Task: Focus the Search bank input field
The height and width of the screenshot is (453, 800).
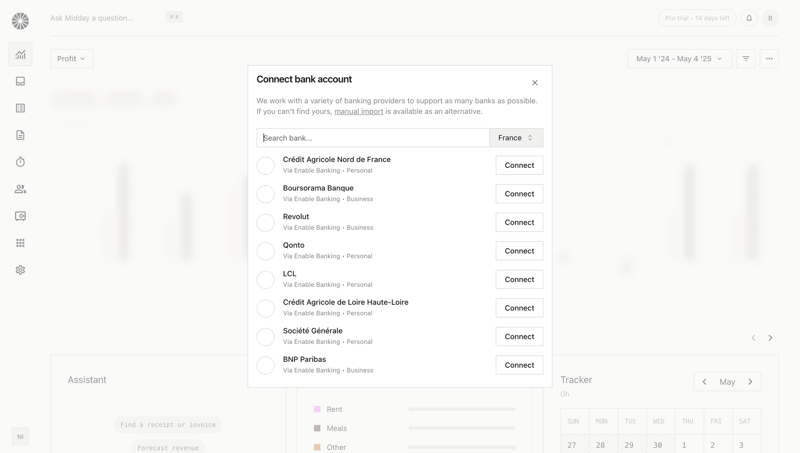Action: (x=373, y=138)
